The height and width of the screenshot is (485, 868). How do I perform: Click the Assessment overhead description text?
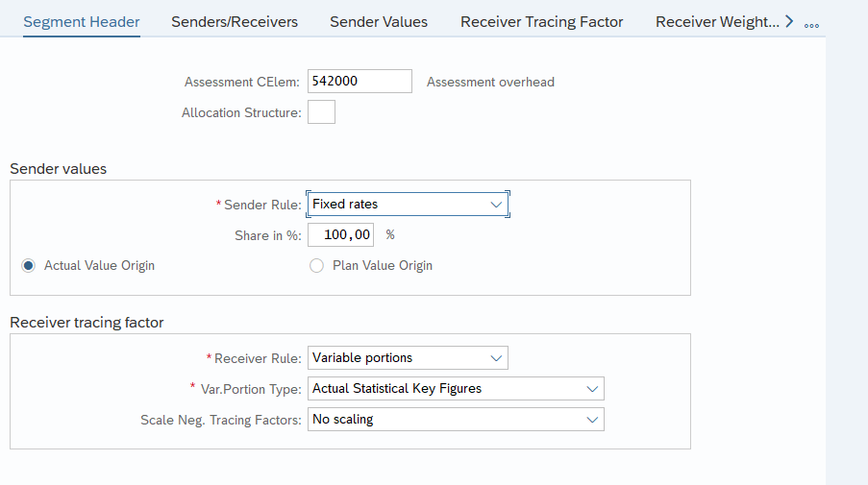[x=490, y=82]
